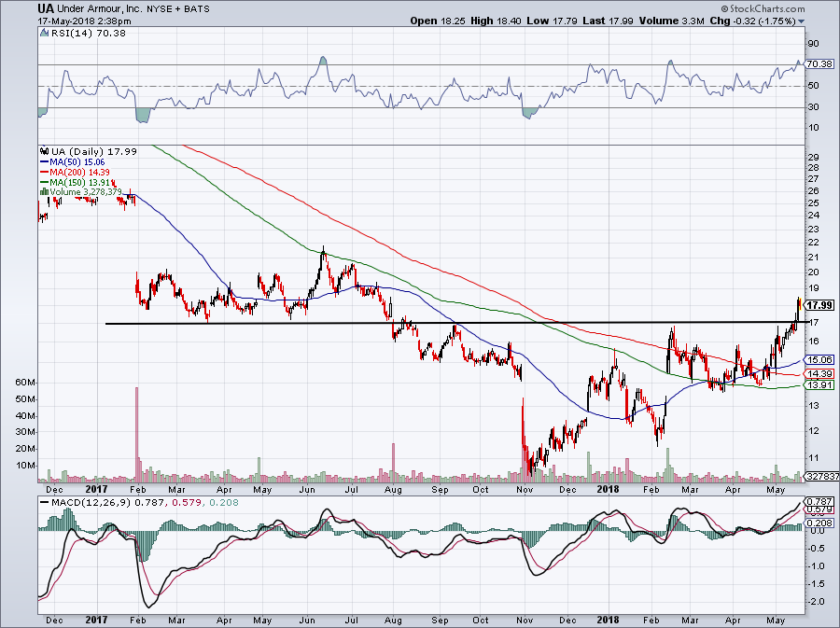Viewport: 840px width, 628px height.
Task: Click the black horizontal resistance line at 17
Action: [455, 323]
